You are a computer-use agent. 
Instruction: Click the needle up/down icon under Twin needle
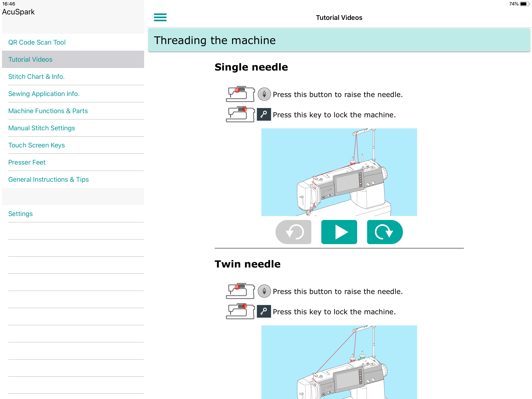click(x=264, y=291)
